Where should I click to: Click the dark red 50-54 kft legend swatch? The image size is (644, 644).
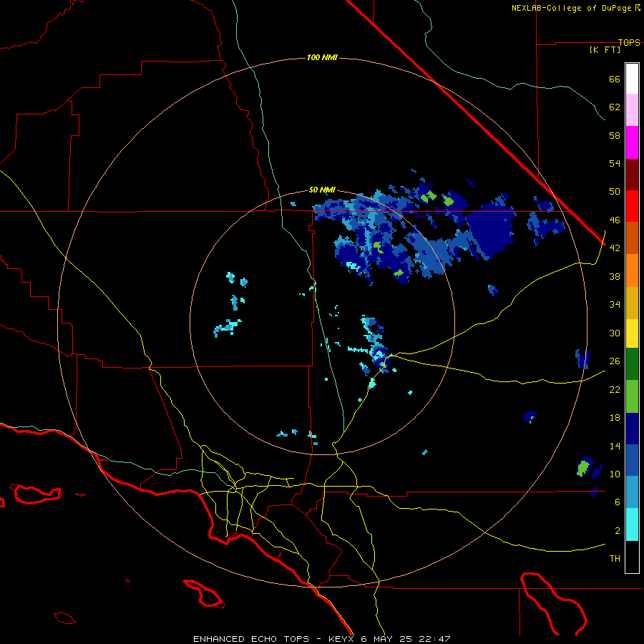(632, 175)
